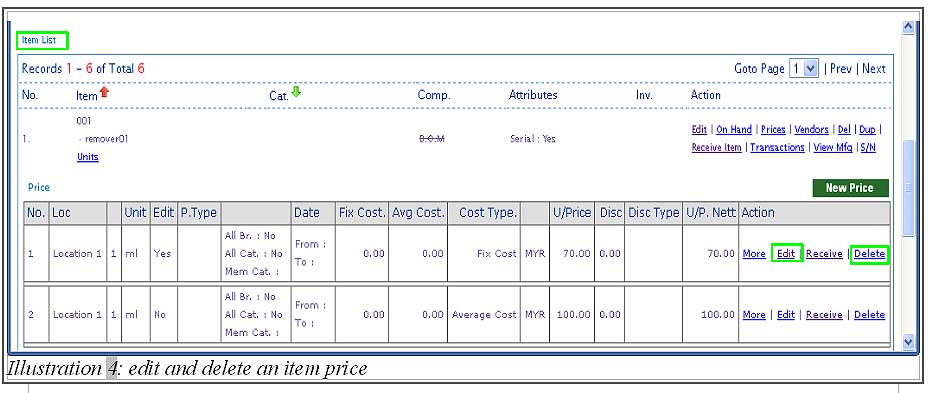
Task: Click the Edit link for item 001
Action: tap(699, 130)
